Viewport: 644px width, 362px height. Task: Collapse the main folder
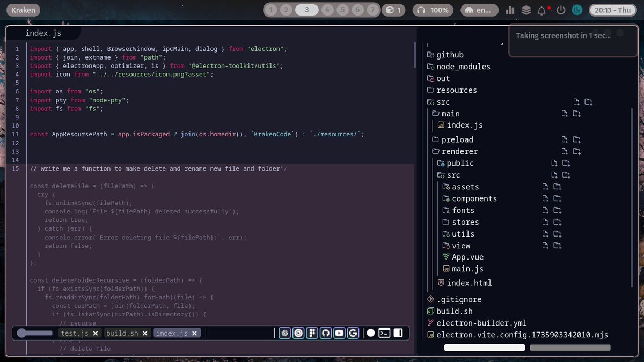445,114
